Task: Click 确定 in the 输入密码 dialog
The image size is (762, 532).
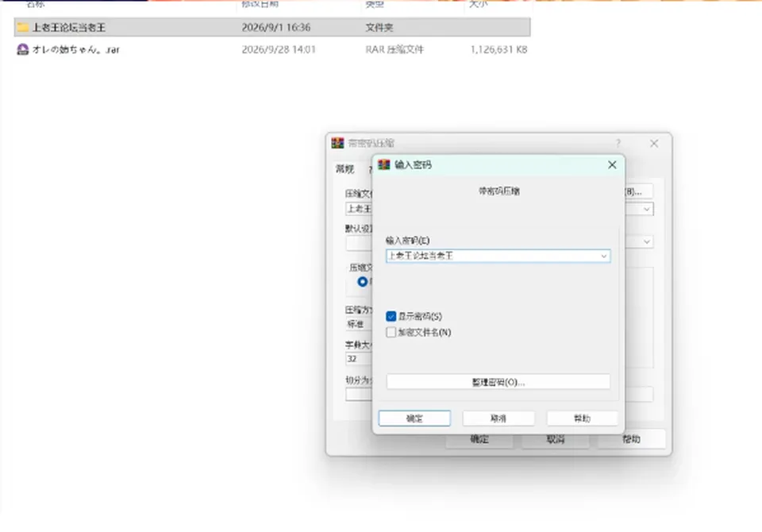Action: [414, 418]
